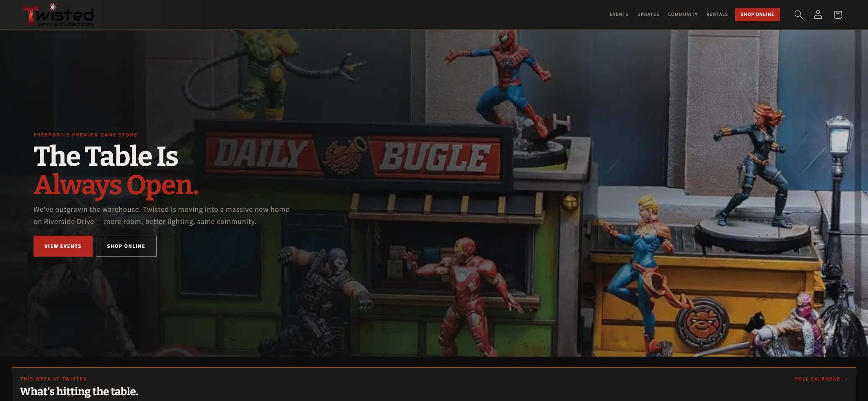Click the 'What's hitting the table.' heading
The image size is (868, 401).
point(79,391)
